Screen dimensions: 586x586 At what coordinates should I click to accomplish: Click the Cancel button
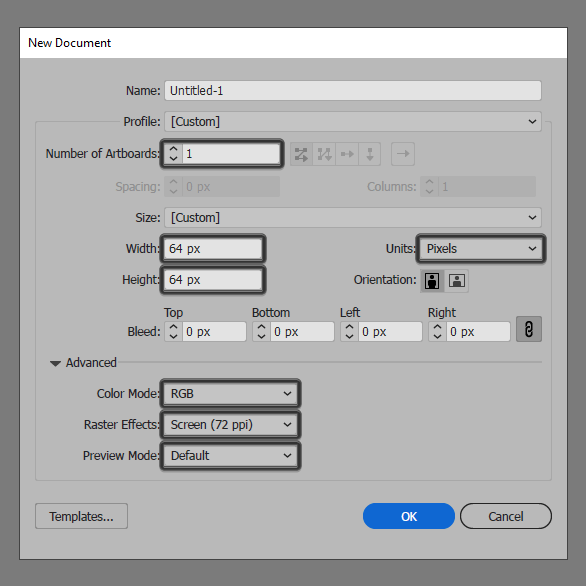click(x=506, y=516)
